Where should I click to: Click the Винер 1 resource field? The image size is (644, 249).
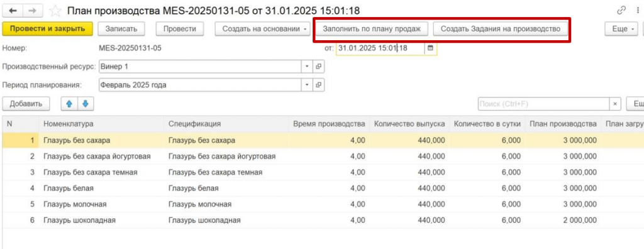[201, 66]
